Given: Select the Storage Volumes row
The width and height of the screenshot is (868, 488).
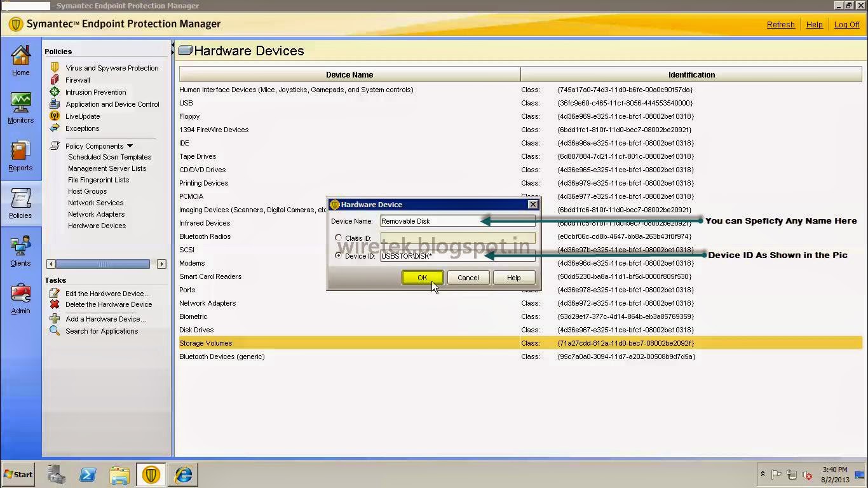Looking at the screenshot, I should [x=520, y=343].
